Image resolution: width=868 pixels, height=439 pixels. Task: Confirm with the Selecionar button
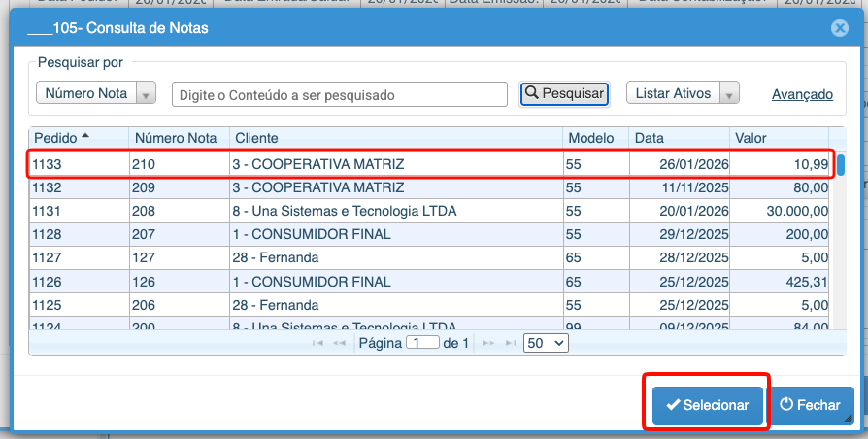(707, 405)
